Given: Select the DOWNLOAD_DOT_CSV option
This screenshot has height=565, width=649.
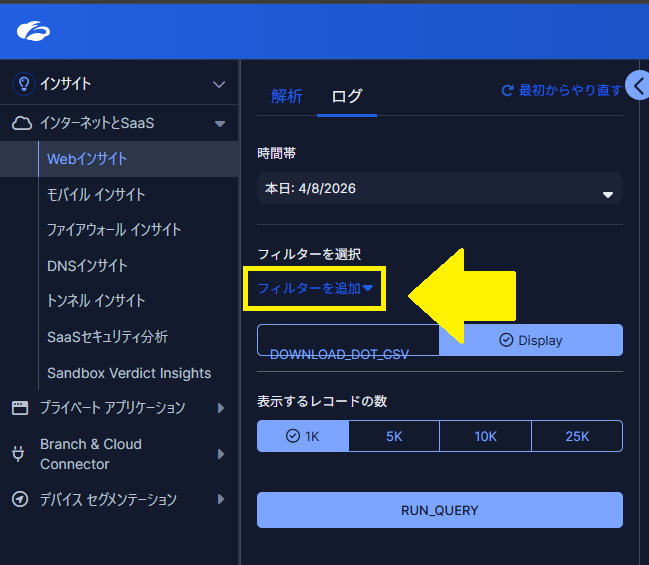Looking at the screenshot, I should (348, 340).
